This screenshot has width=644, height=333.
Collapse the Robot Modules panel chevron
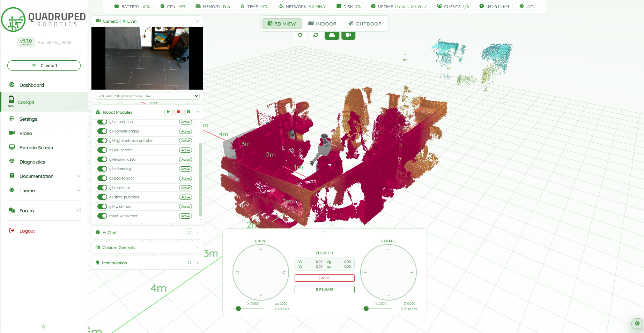[198, 112]
